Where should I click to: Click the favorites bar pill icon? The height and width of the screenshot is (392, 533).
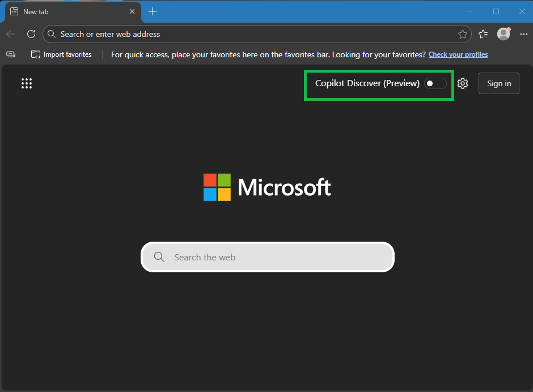(x=11, y=54)
